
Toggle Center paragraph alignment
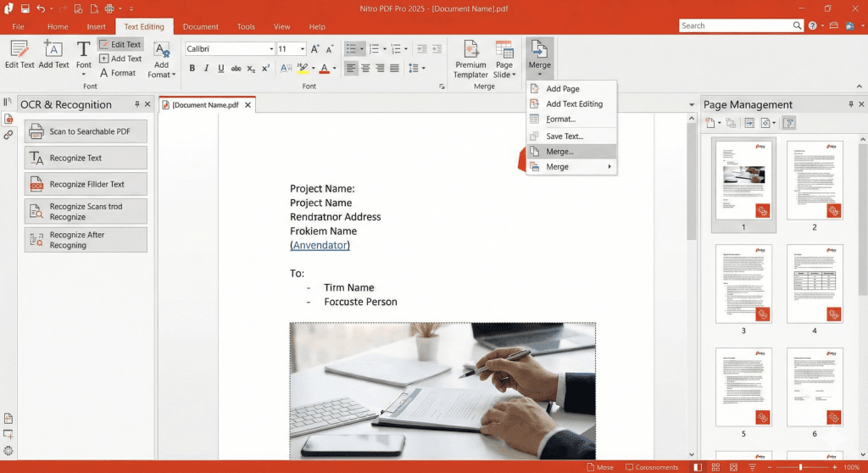pos(365,68)
